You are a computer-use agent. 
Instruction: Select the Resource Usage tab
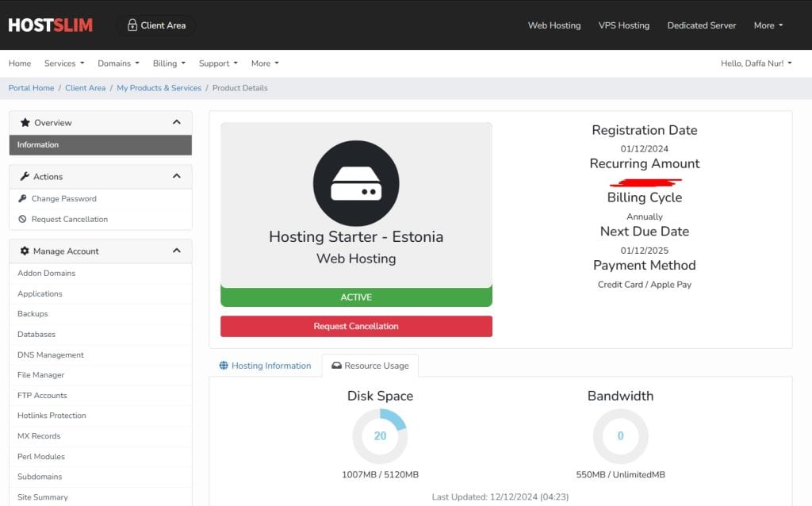pyautogui.click(x=370, y=366)
